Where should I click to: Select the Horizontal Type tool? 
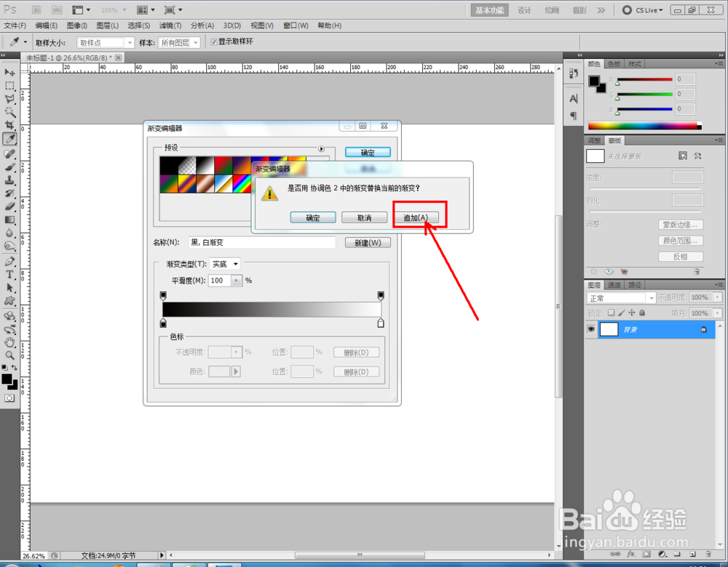(x=9, y=274)
